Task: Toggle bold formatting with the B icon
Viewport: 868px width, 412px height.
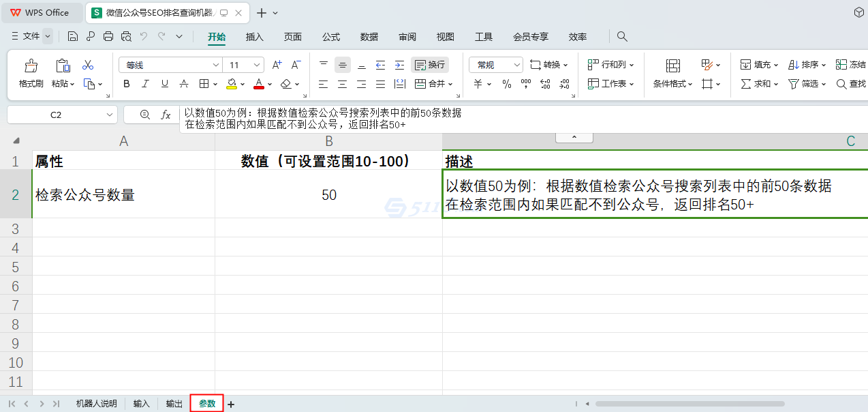Action: click(x=126, y=83)
